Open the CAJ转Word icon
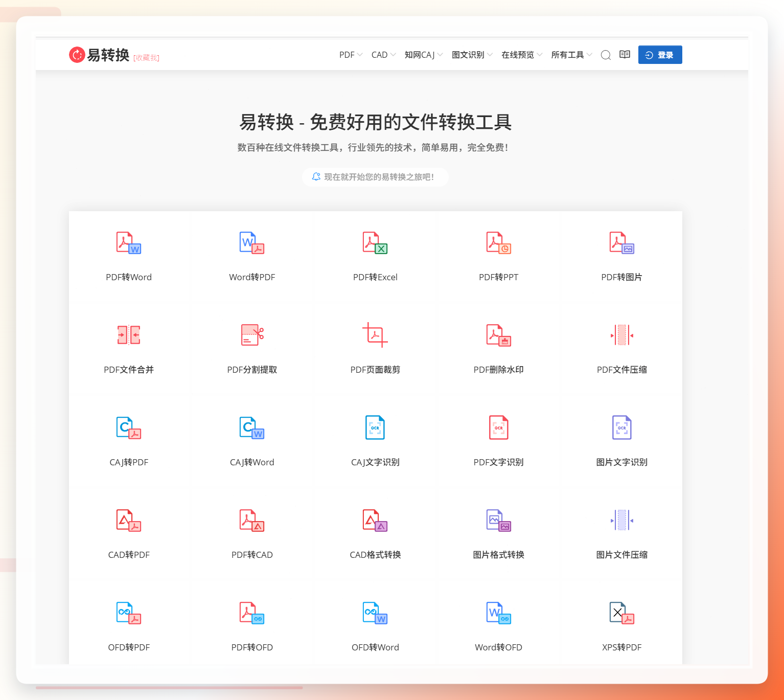Image resolution: width=784 pixels, height=700 pixels. [252, 428]
